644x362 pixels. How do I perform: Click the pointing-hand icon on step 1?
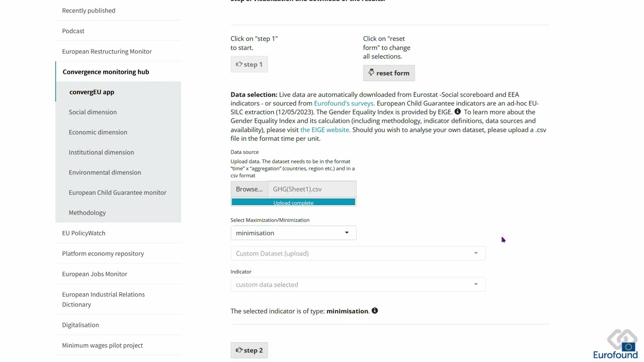click(238, 64)
